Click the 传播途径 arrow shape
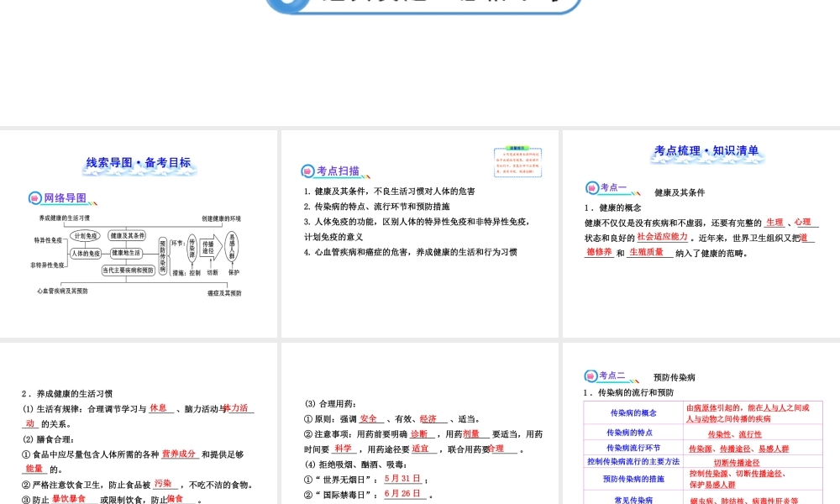The image size is (840, 504). [211, 248]
